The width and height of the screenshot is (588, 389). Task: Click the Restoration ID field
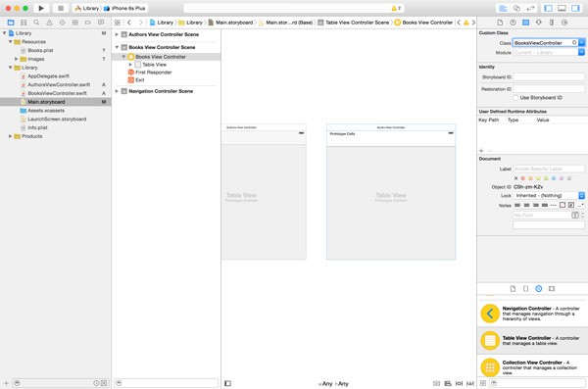pyautogui.click(x=549, y=89)
